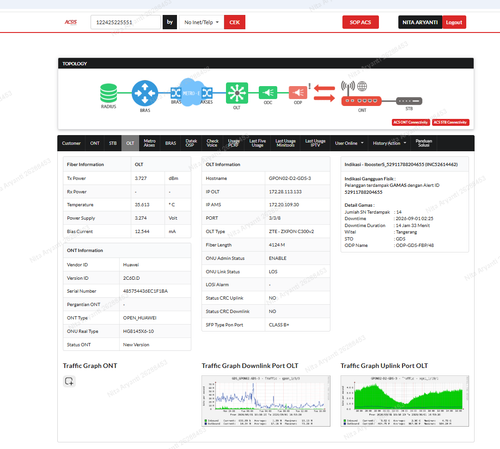Screen dimensions: 500x449
Task: Click the red ODP alert icon
Action: coord(298,92)
